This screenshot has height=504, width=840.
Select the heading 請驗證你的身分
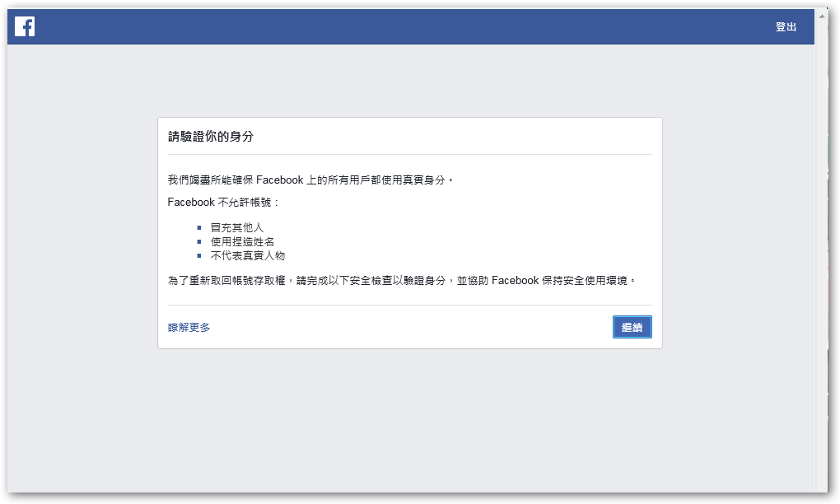click(x=211, y=137)
